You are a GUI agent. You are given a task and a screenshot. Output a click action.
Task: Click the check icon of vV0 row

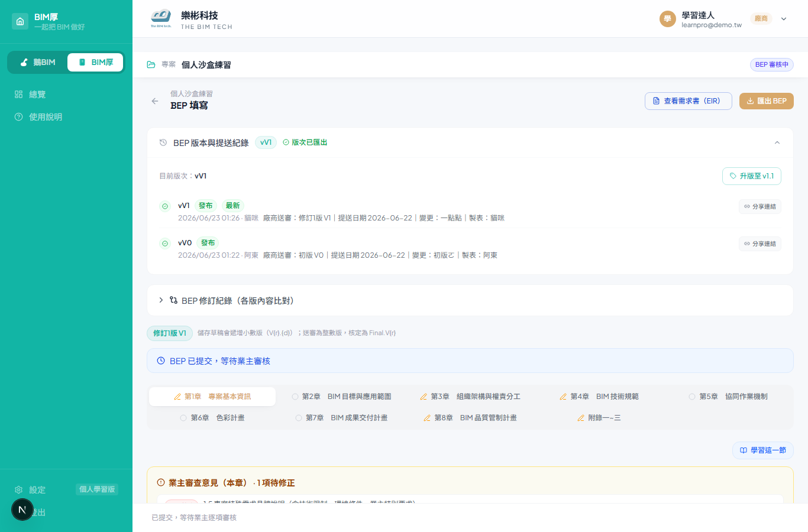point(165,244)
